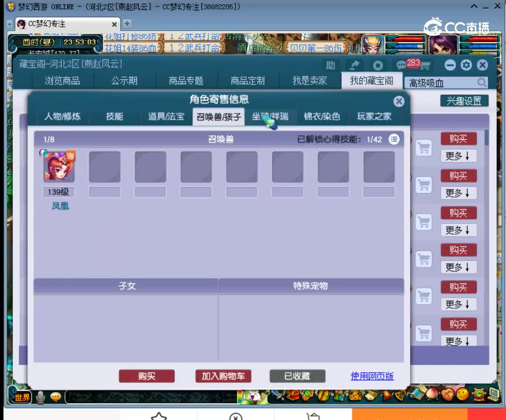This screenshot has width=506, height=420.
Task: Click the round stop-square icon in header
Action: (378, 65)
